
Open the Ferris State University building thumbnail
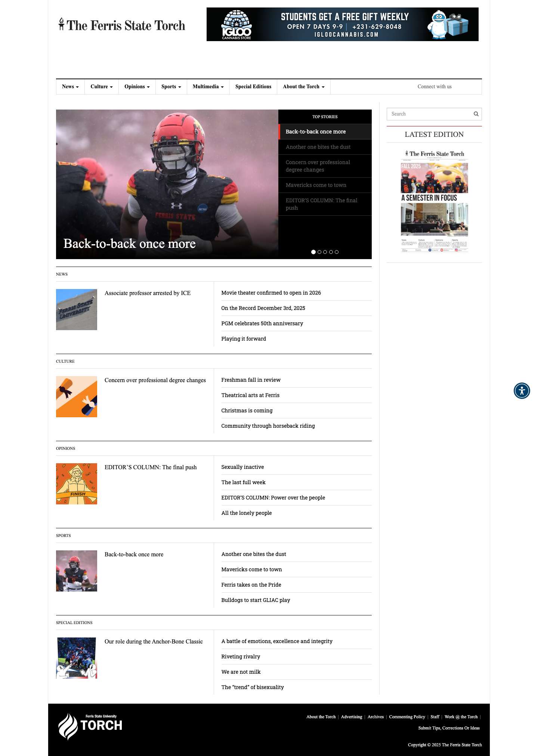coord(77,310)
